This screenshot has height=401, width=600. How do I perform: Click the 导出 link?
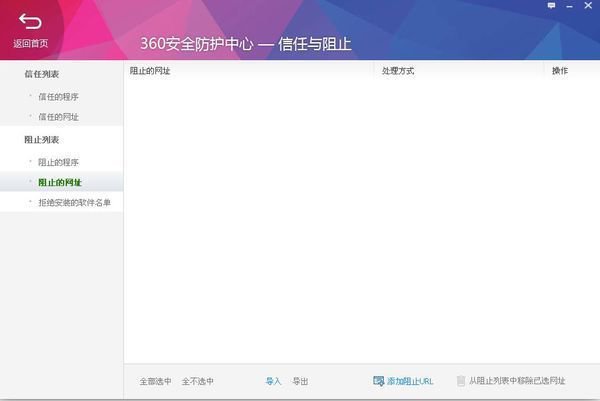(300, 381)
